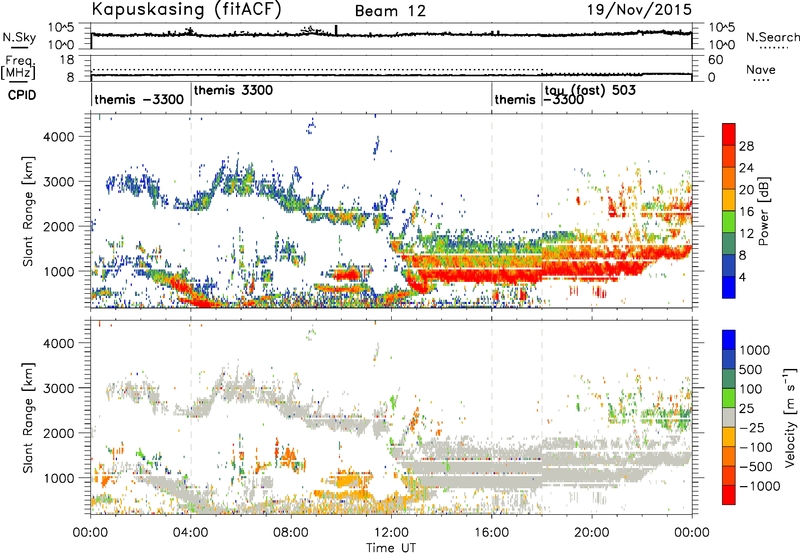Pick the Velocity colorbar segment between 25 and 100
Image resolution: width=800 pixels, height=554 pixels.
(729, 398)
